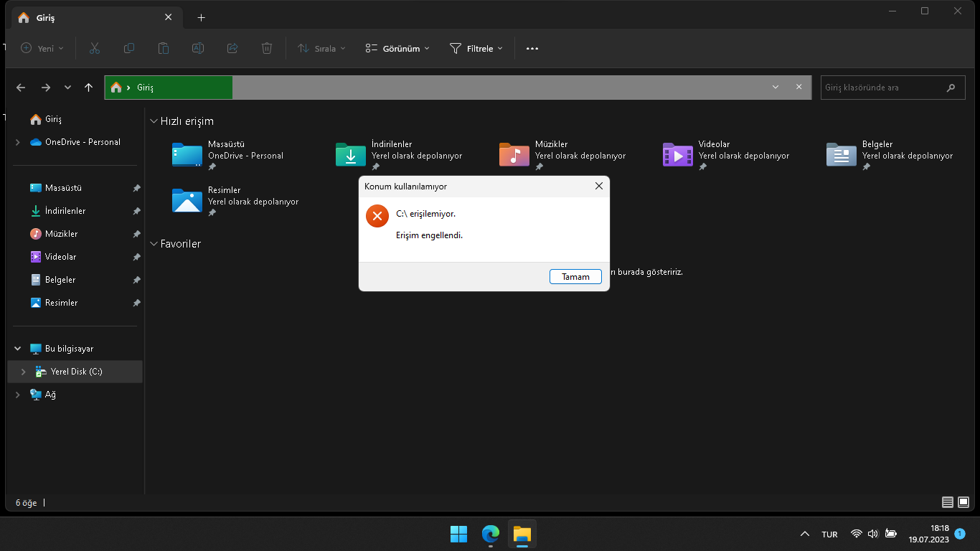Open the Yeni (New) dropdown
Viewport: 980px width, 551px height.
point(42,48)
